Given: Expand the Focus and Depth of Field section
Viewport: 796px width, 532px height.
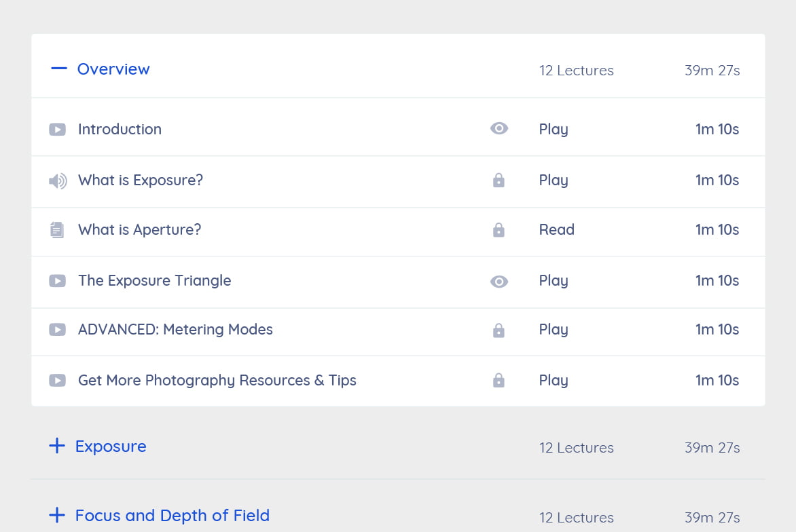Looking at the screenshot, I should (57, 515).
